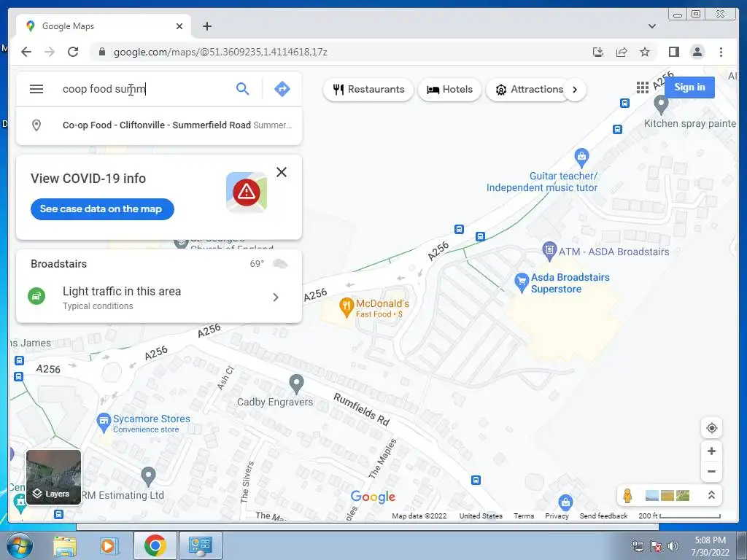Click the Chrome taskbar button
The width and height of the screenshot is (747, 560).
(155, 545)
